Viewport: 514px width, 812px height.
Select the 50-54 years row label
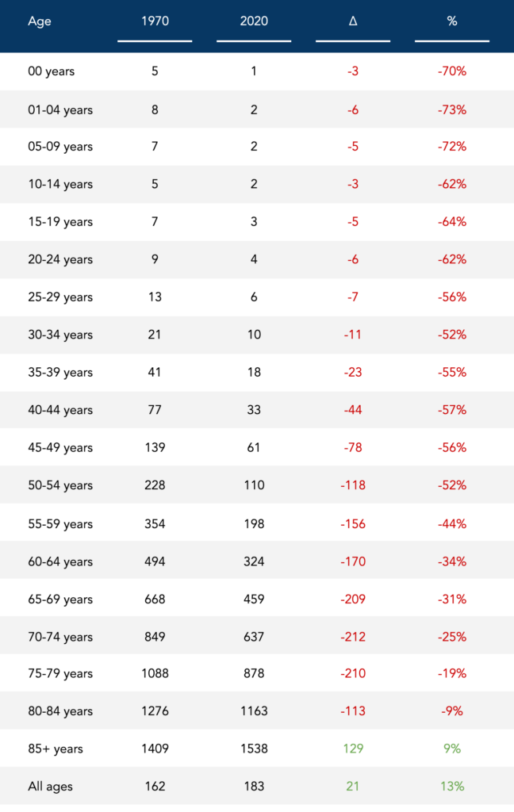(x=59, y=485)
